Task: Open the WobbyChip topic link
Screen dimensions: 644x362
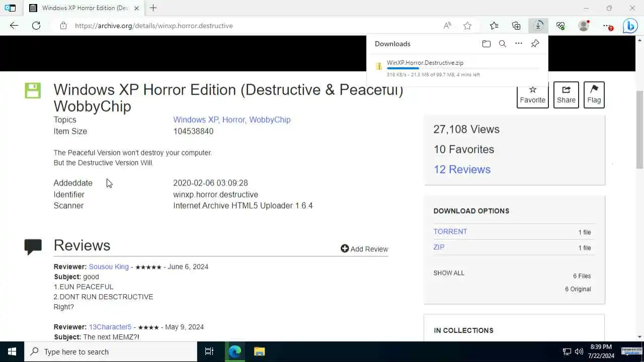Action: point(270,120)
